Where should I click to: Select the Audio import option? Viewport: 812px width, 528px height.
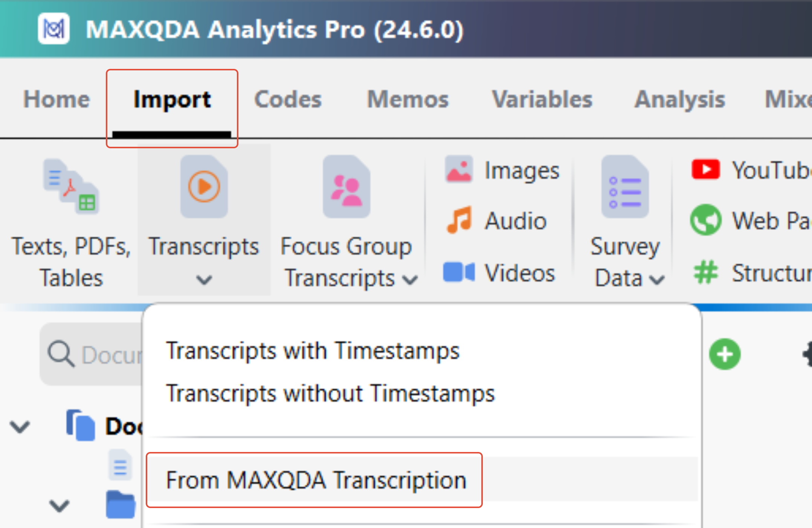tap(458, 220)
